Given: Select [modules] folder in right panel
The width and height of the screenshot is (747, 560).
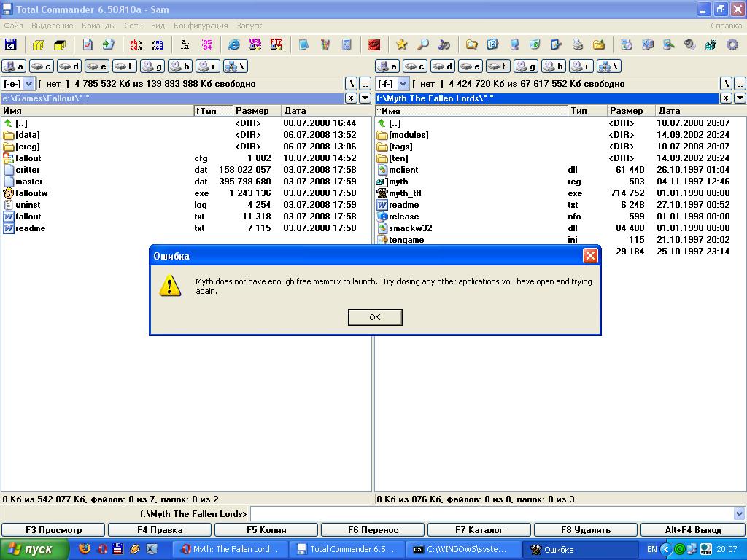Looking at the screenshot, I should point(560,135).
